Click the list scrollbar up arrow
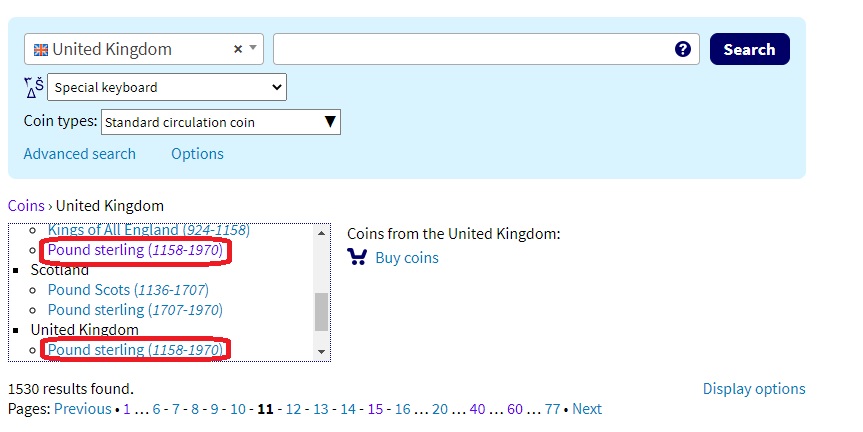Image resolution: width=863 pixels, height=432 pixels. (321, 233)
